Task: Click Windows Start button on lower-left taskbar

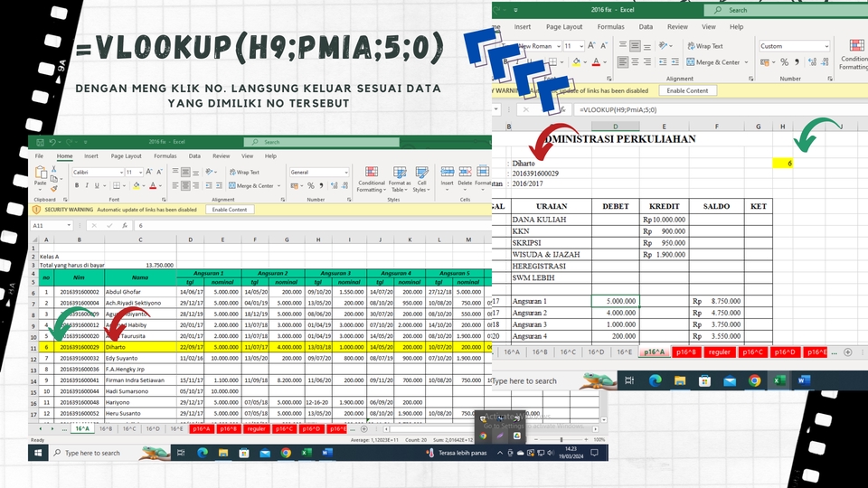Action: pos(38,453)
